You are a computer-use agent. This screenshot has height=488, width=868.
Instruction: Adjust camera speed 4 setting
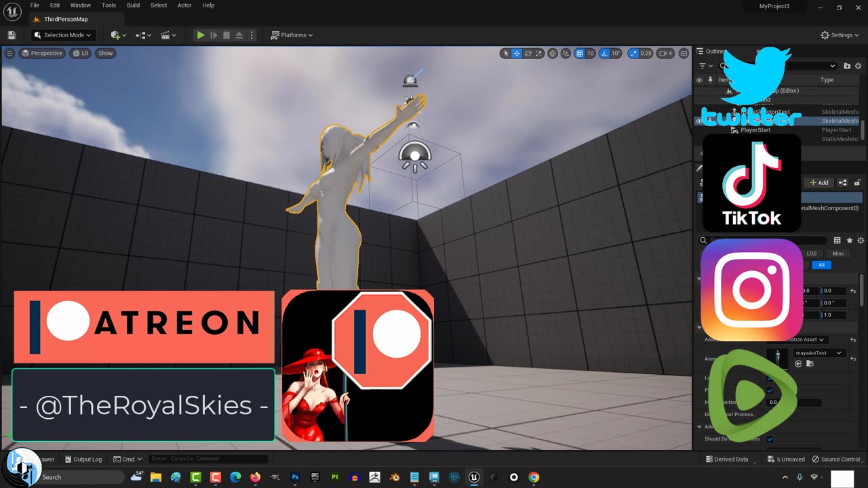666,54
